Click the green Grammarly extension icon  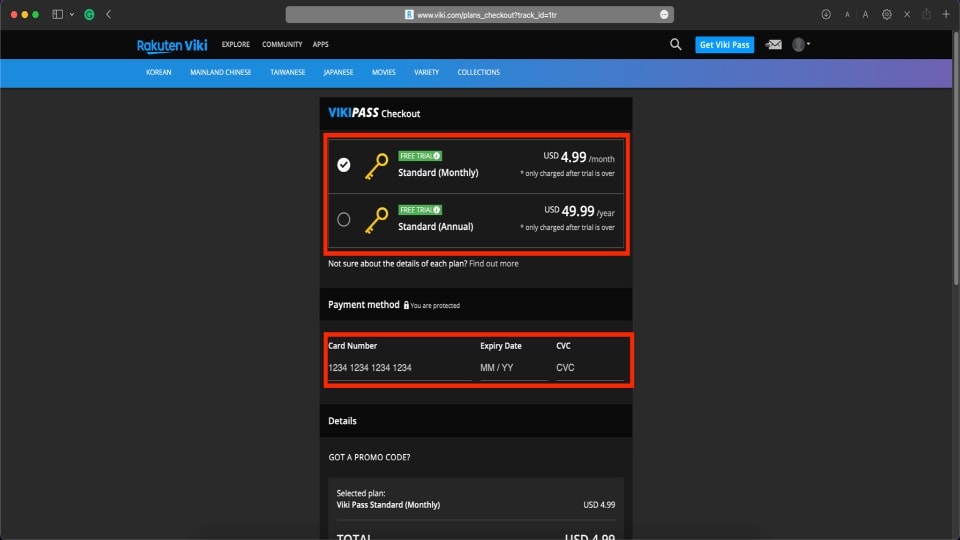(89, 15)
